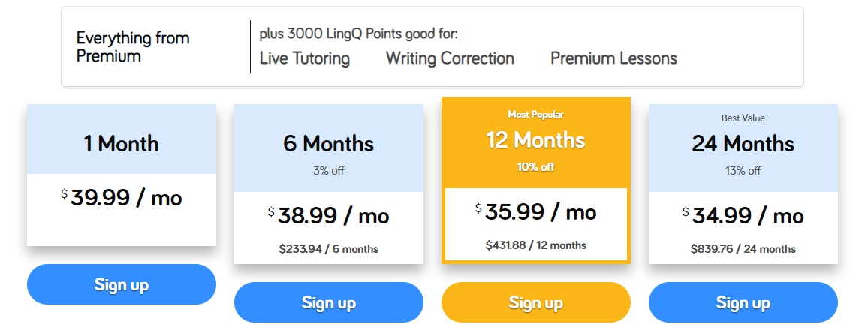Click the $34.99 / mo price
The image size is (868, 336).
[x=743, y=215]
